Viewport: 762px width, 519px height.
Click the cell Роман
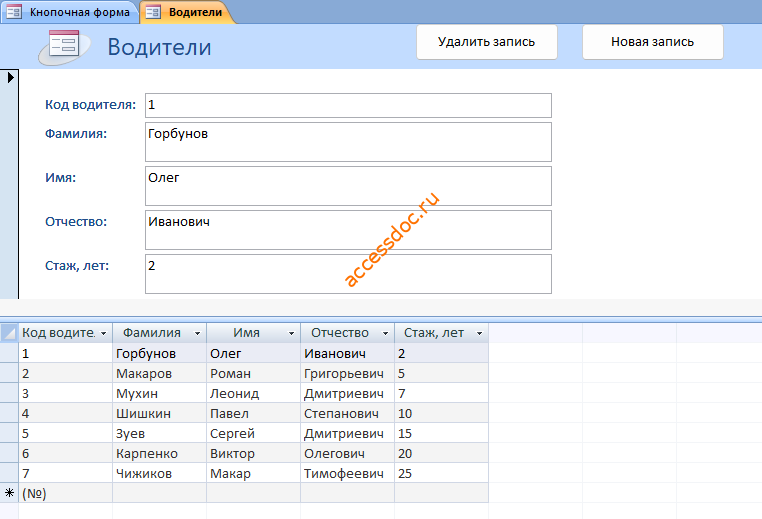coord(253,373)
